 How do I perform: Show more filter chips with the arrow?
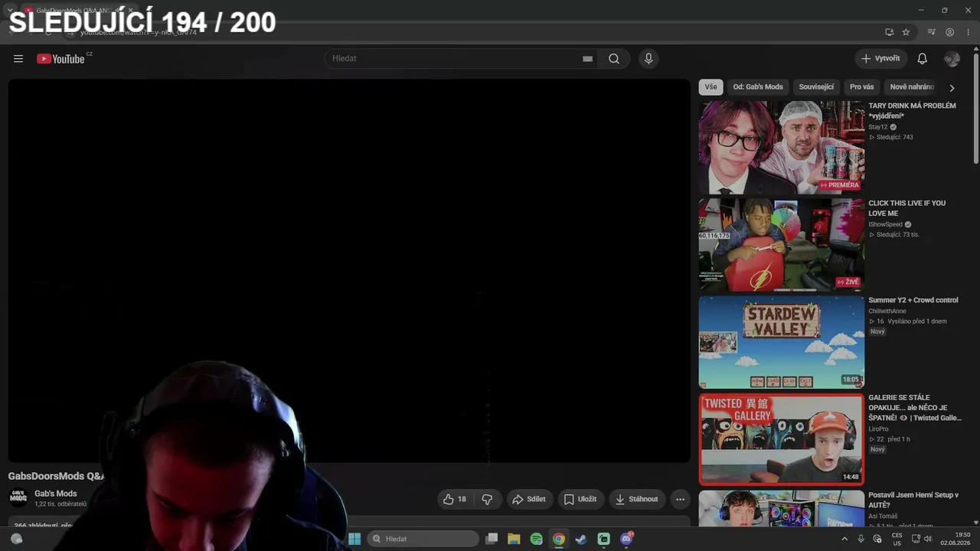point(952,88)
